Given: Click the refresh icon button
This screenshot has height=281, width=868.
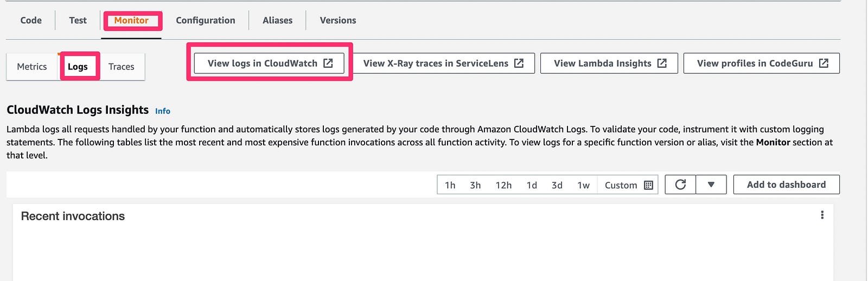Looking at the screenshot, I should pos(680,184).
